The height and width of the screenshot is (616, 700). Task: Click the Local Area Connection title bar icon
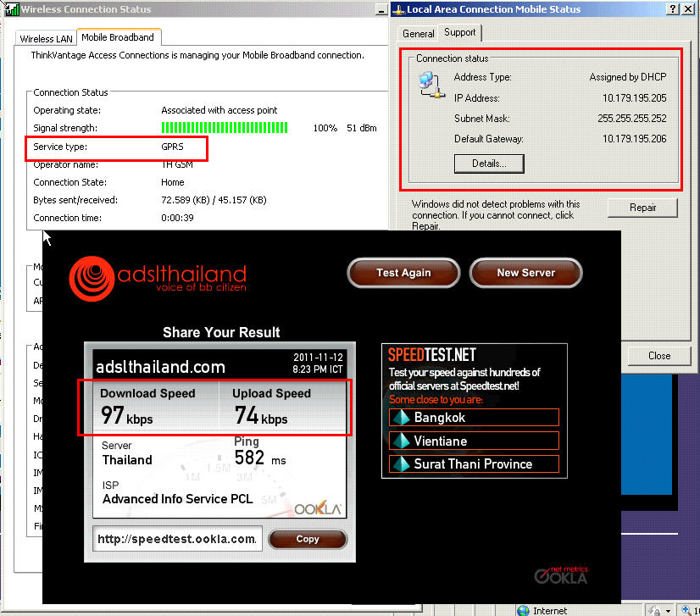(398, 9)
